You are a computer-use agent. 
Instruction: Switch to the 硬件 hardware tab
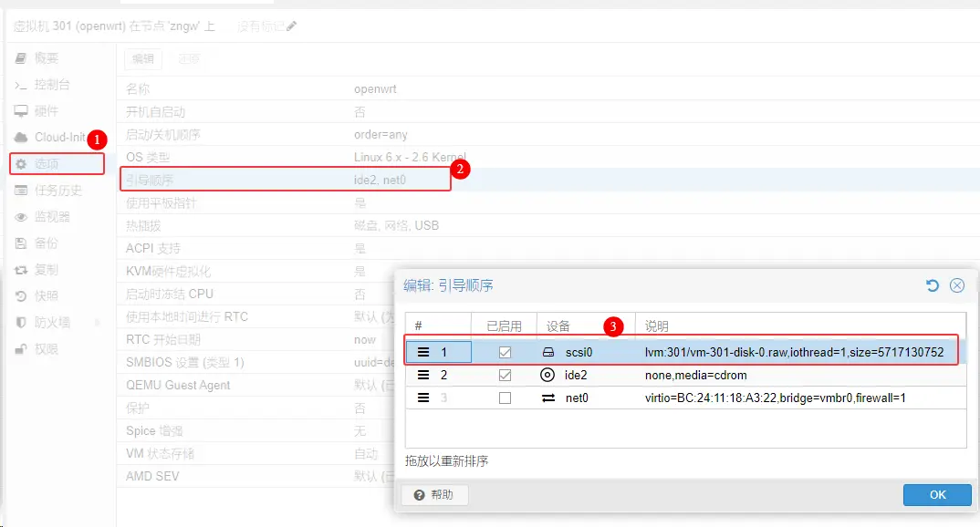coord(46,111)
